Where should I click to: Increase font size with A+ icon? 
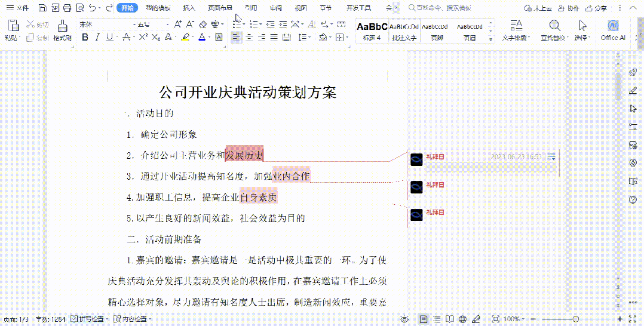click(178, 24)
